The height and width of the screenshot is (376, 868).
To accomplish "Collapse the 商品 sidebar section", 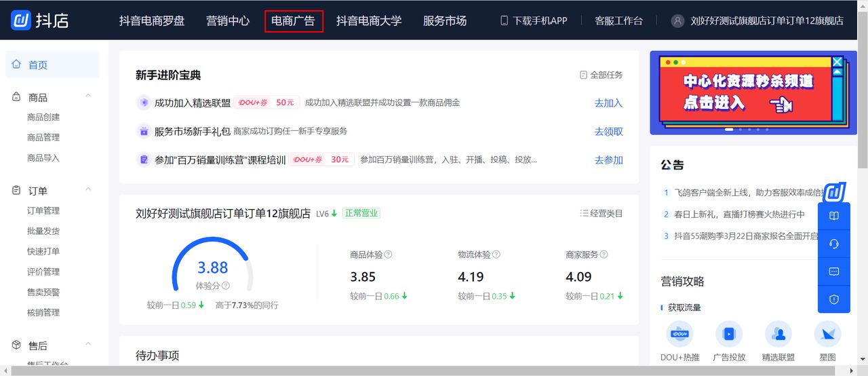I will point(88,96).
